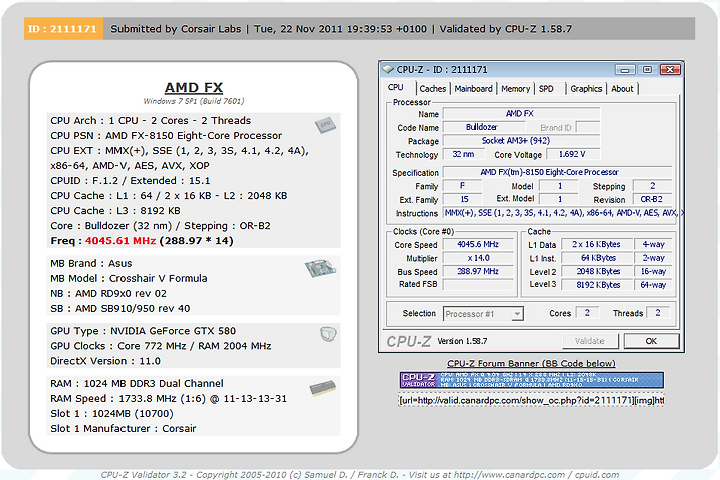Click the SB : AMD SB910/950 rev 40 line

point(120,309)
